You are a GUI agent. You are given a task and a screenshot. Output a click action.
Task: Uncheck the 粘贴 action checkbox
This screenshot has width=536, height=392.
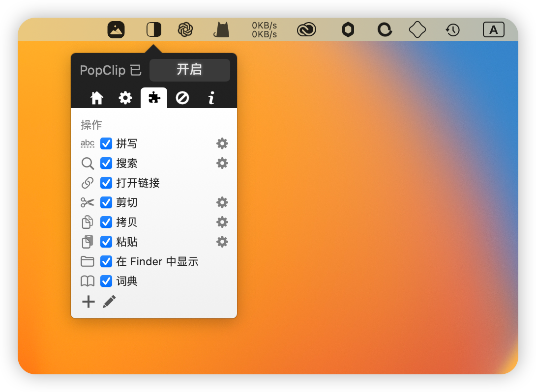point(106,242)
